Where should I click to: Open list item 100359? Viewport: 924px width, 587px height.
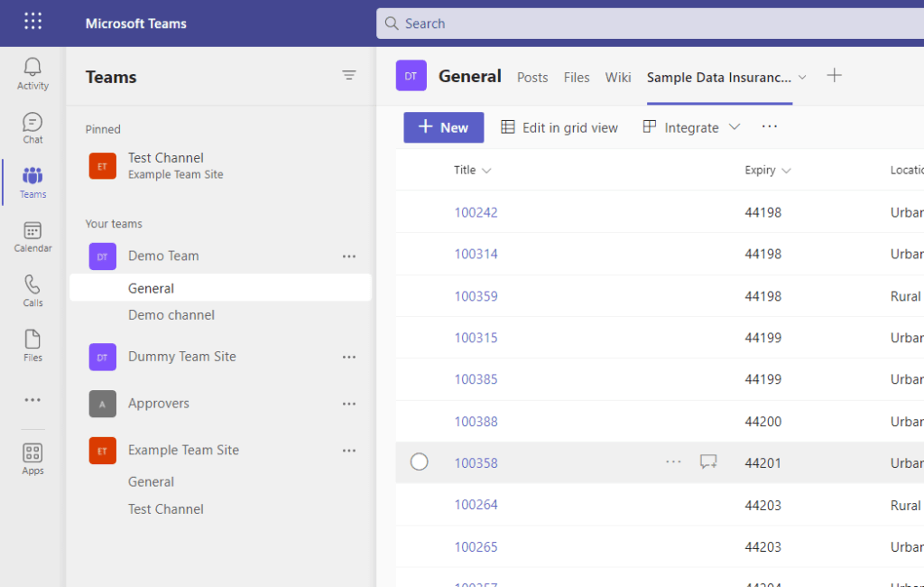tap(476, 296)
